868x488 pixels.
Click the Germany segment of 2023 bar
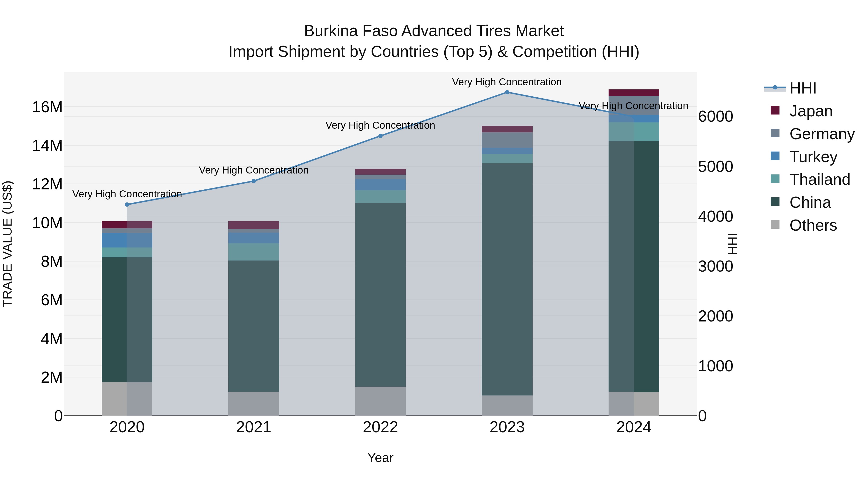click(507, 140)
